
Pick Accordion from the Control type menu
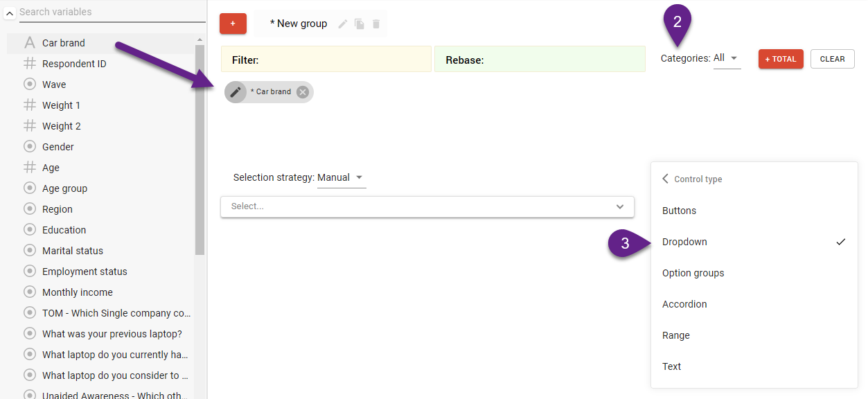(684, 304)
